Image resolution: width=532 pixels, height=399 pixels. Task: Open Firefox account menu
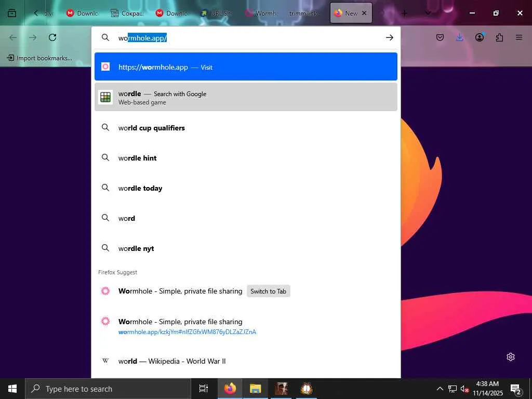point(480,37)
